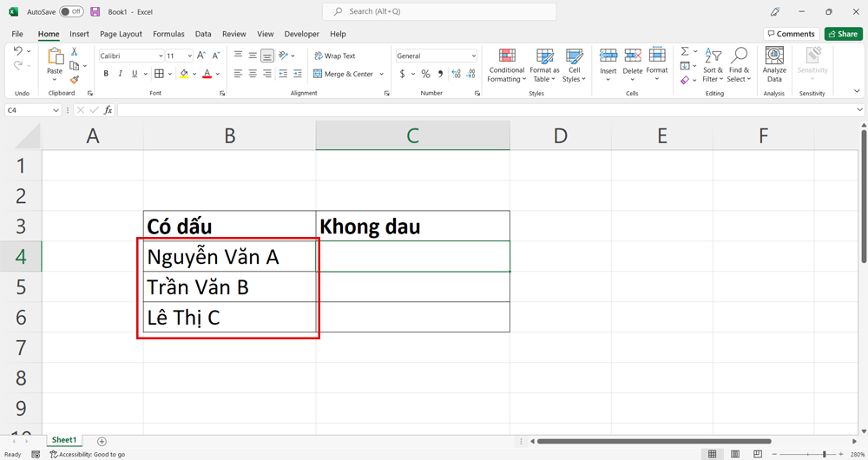Click Merge & Center button
This screenshot has height=460, width=868.
click(343, 74)
